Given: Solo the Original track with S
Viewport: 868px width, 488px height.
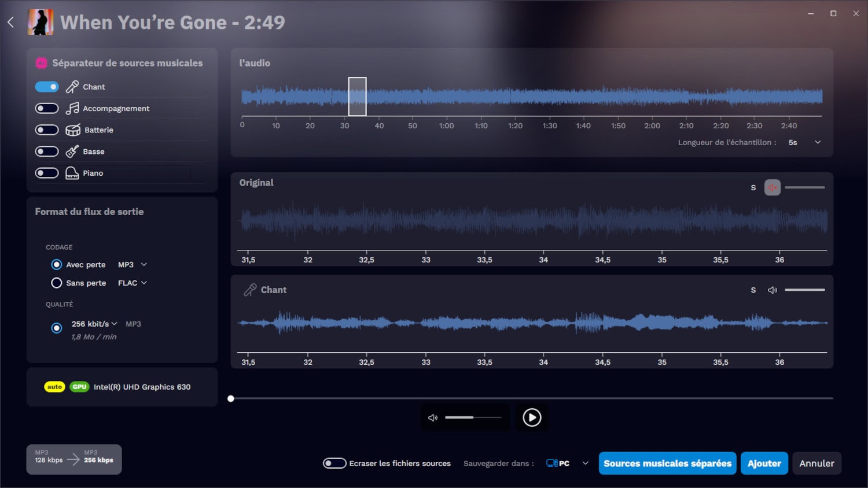Looking at the screenshot, I should (753, 187).
